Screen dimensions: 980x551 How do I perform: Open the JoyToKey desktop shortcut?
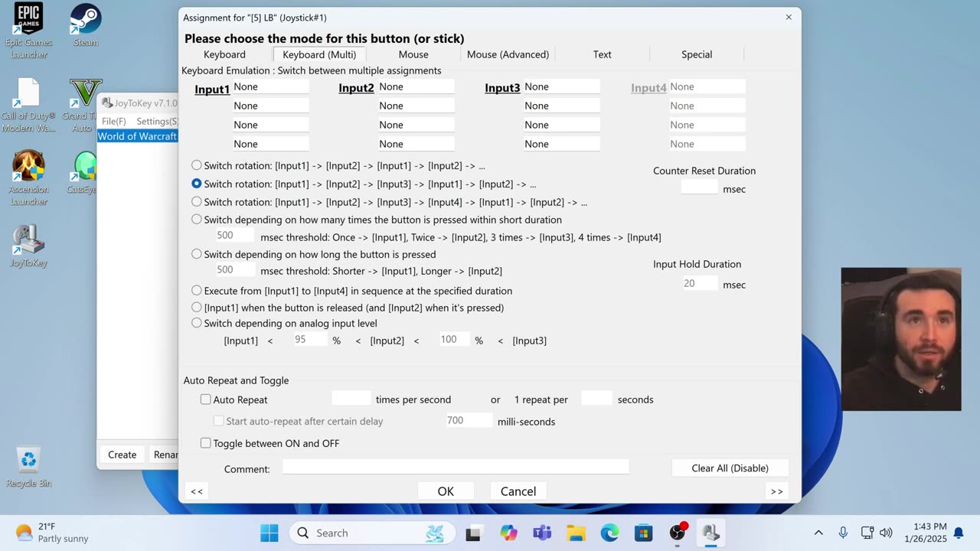coord(28,246)
